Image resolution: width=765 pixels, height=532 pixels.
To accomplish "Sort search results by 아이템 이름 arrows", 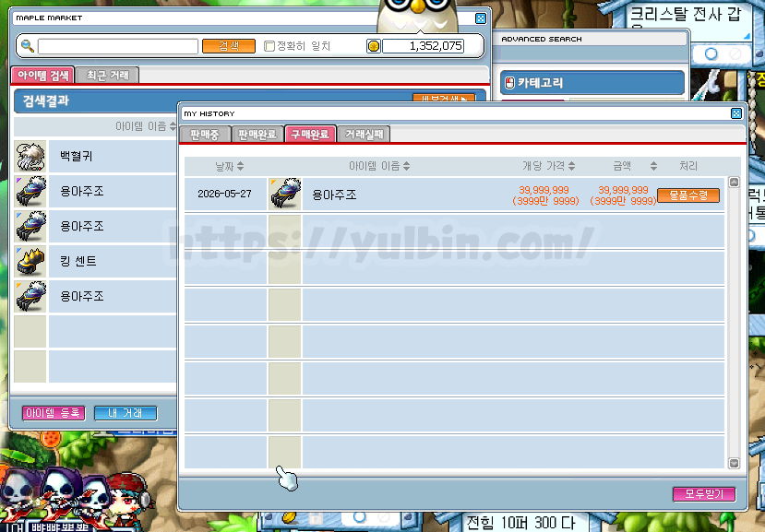I will point(173,126).
